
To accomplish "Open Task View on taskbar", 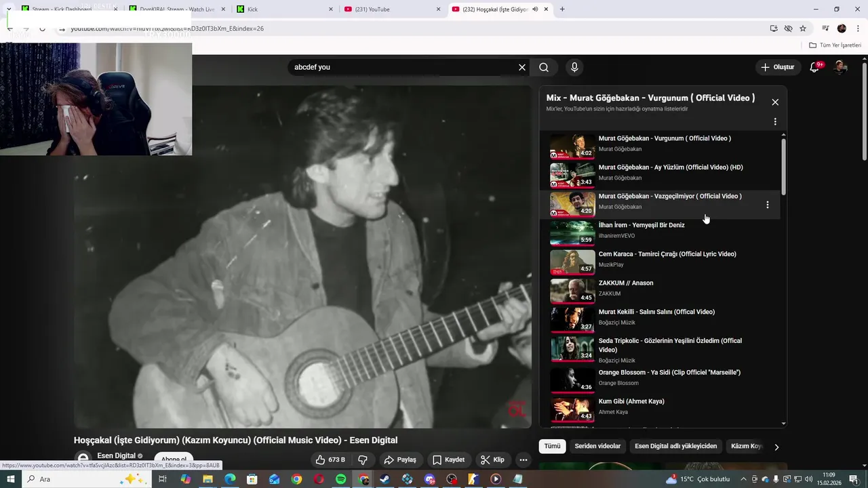I will tap(163, 479).
